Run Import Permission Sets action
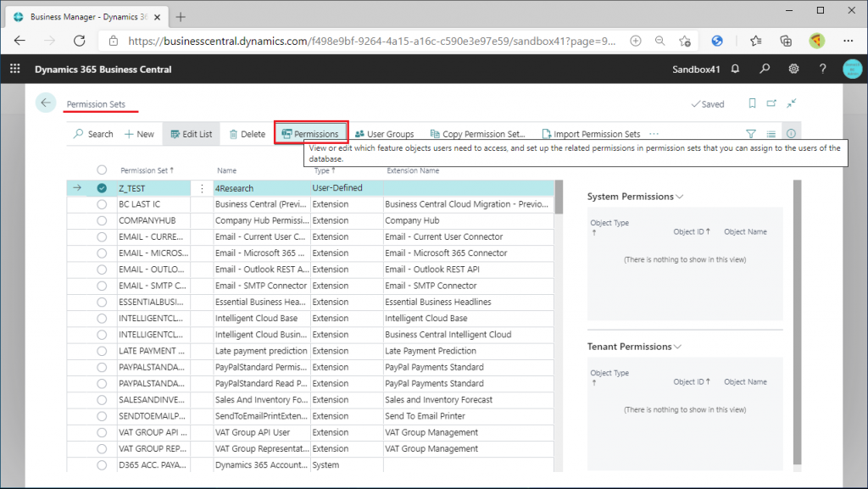Screen dimensions: 868x489 tap(591, 134)
